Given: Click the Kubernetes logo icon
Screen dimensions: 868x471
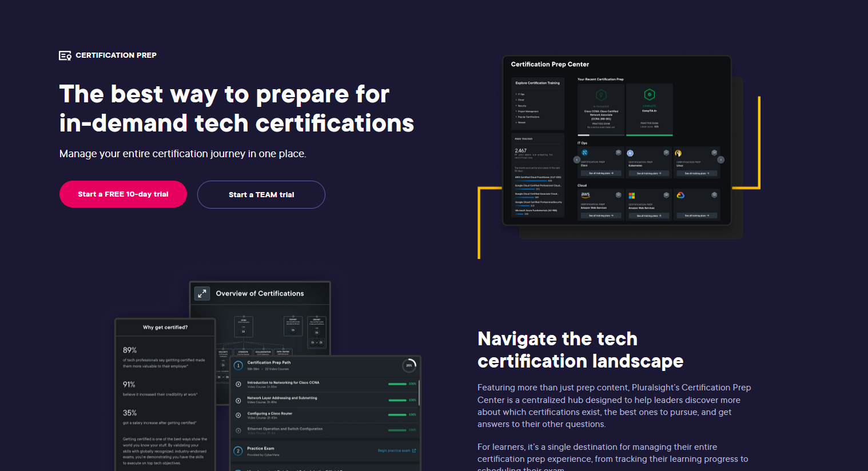Looking at the screenshot, I should 630,153.
